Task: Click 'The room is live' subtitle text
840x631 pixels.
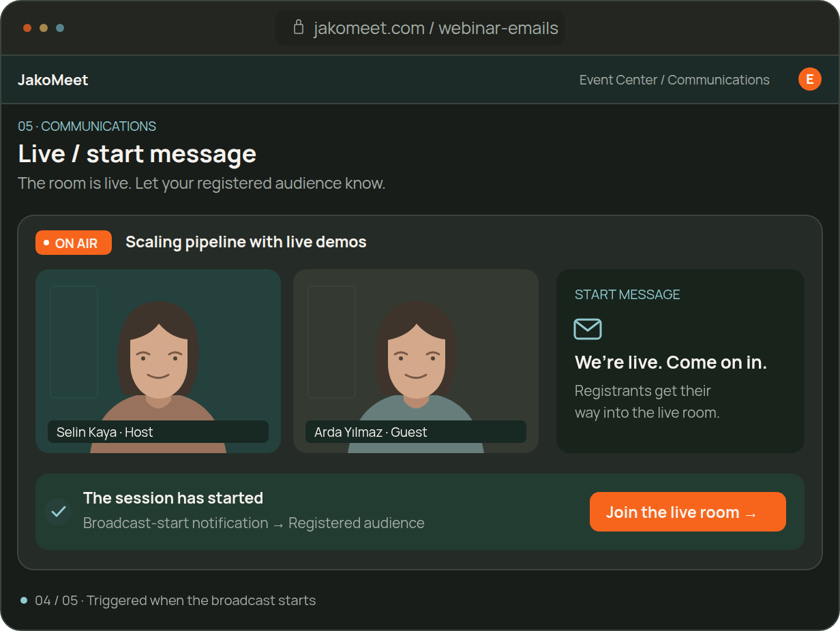Action: click(x=201, y=183)
